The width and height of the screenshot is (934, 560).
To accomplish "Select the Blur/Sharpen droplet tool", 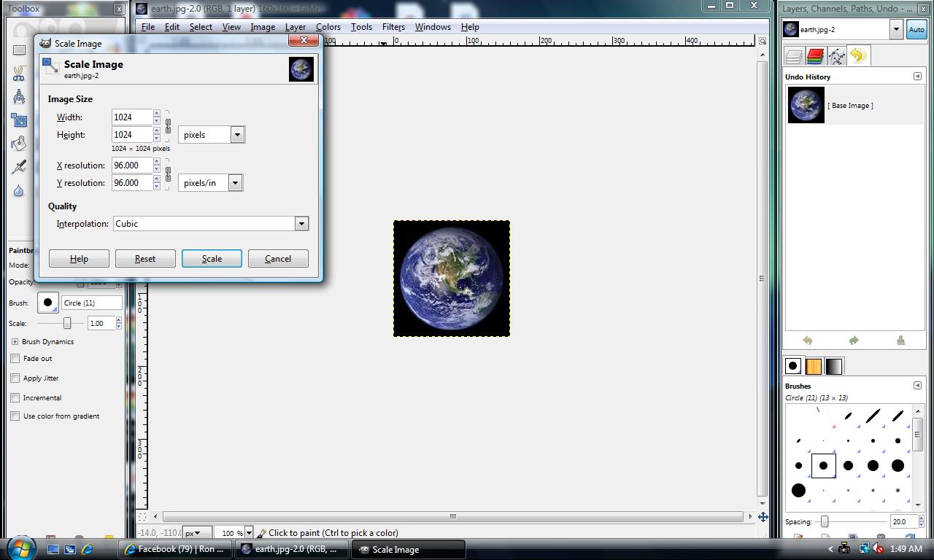I will tap(19, 190).
